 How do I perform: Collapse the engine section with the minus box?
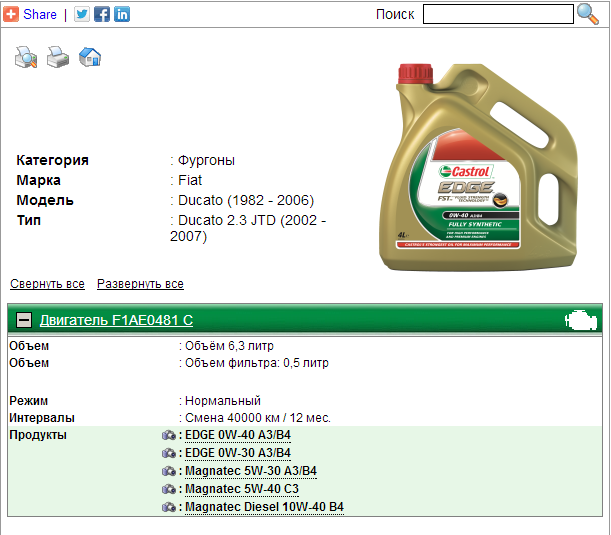click(x=24, y=321)
